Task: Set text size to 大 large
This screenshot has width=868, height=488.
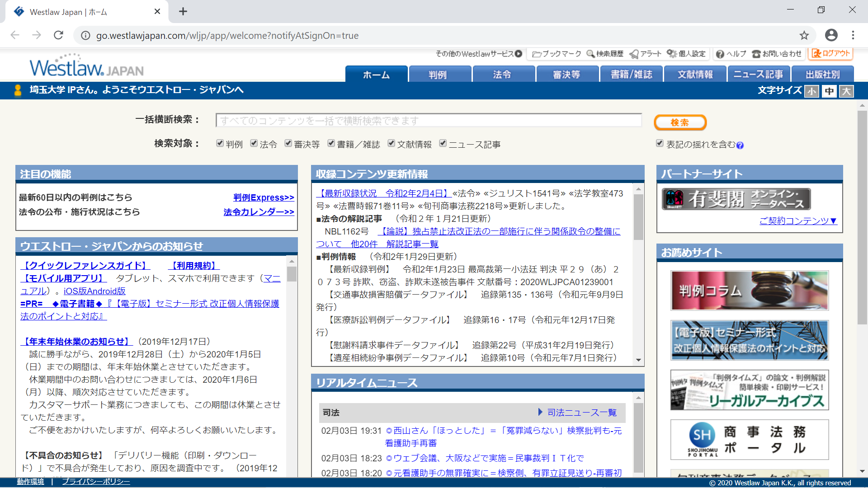Action: click(x=846, y=91)
